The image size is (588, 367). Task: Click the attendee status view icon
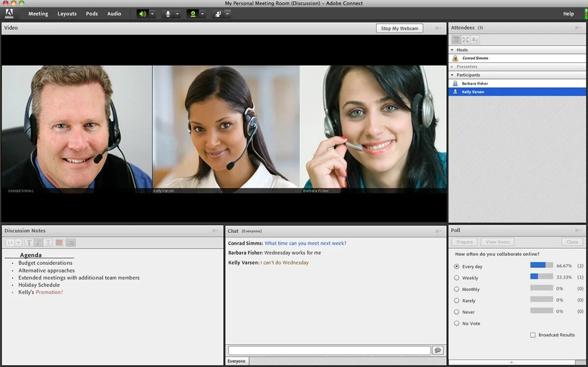[475, 39]
